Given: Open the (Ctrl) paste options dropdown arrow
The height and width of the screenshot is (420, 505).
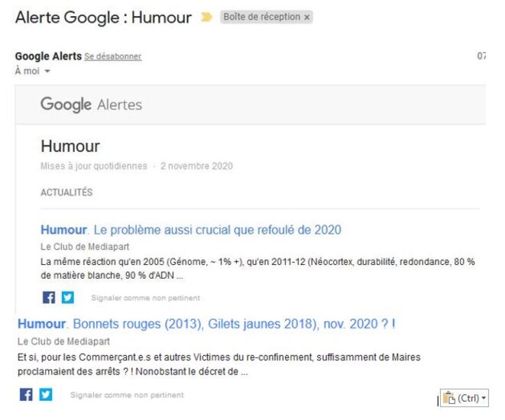Looking at the screenshot, I should pos(484,398).
